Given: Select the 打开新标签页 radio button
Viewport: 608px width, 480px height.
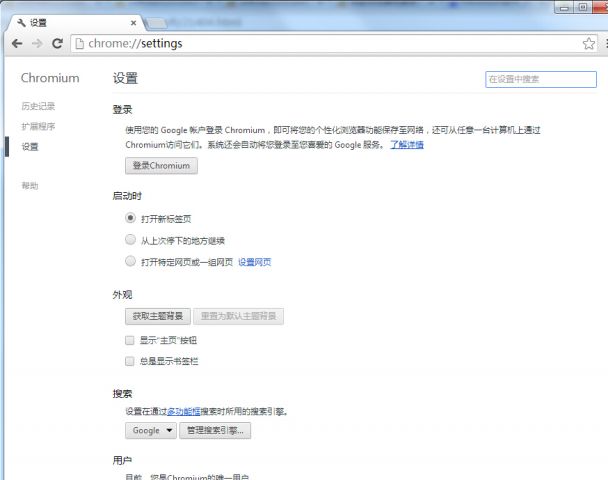Looking at the screenshot, I should point(130,218).
